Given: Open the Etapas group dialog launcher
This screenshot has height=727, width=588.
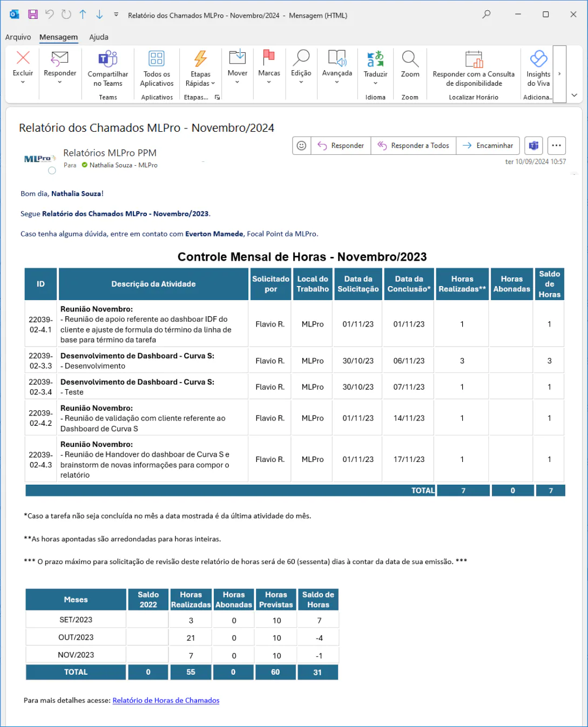Looking at the screenshot, I should point(218,97).
